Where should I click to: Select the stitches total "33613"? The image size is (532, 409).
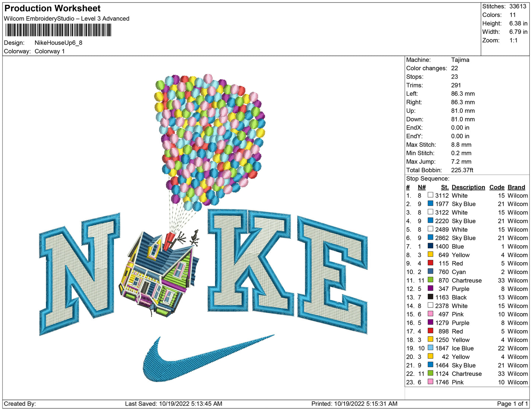tap(518, 6)
